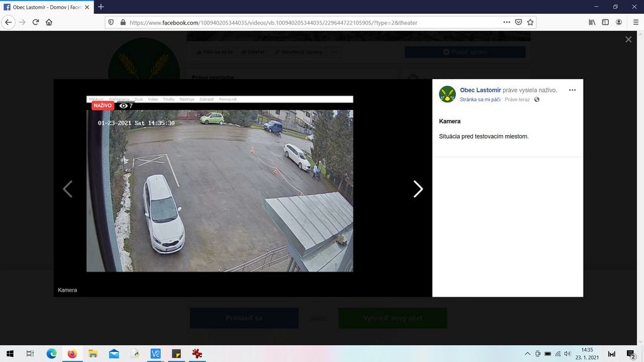The image size is (644, 362).
Task: Open the tracking protection shield icon
Action: coord(111,23)
